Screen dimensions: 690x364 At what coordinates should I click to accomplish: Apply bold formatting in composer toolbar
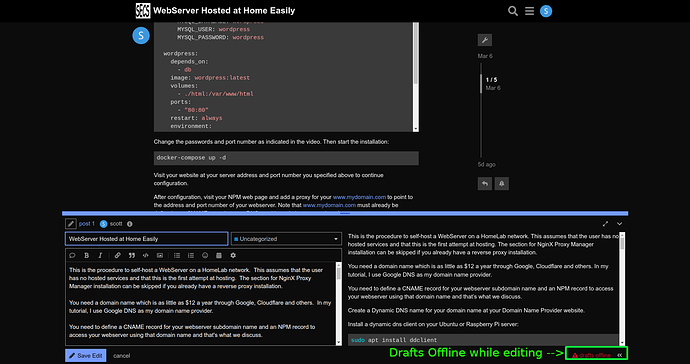click(87, 255)
